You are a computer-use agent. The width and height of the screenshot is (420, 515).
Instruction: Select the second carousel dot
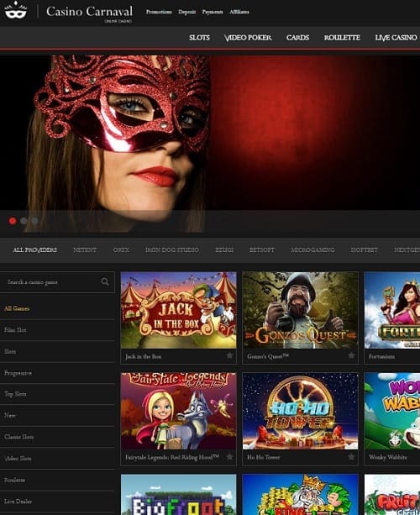pos(24,221)
